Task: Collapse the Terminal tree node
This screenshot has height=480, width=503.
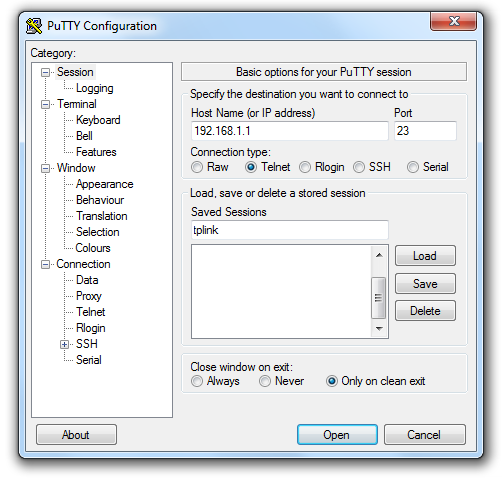Action: click(x=45, y=104)
